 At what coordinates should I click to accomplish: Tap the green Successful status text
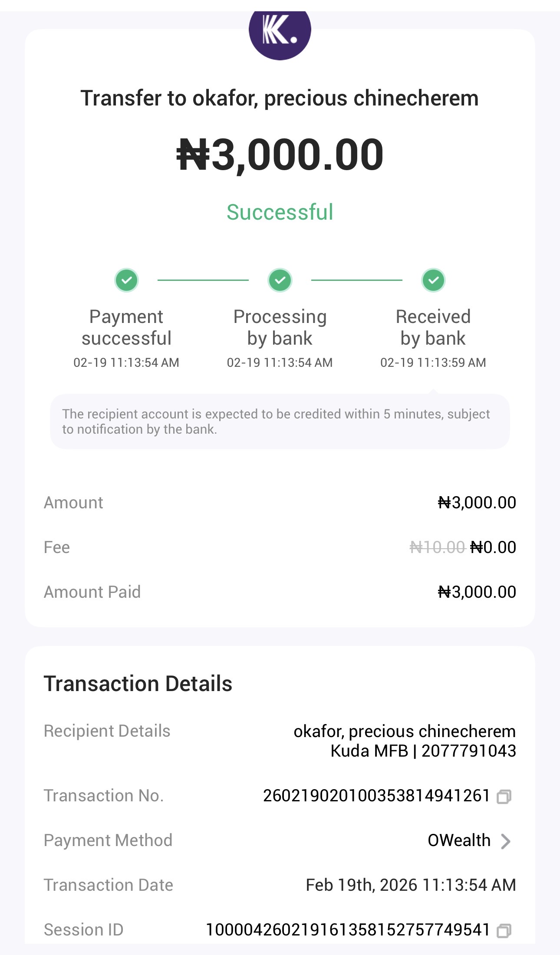280,212
